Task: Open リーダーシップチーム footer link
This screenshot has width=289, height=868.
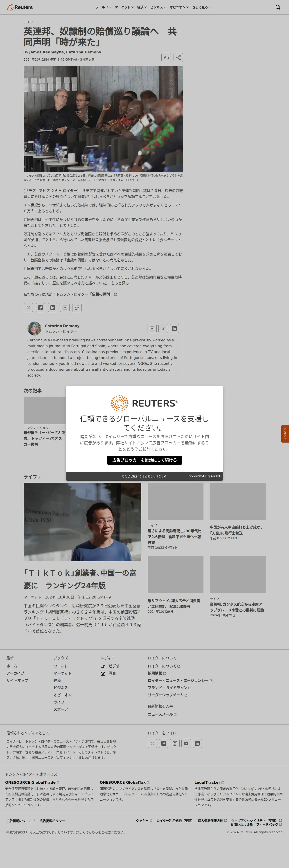Action: [x=167, y=695]
